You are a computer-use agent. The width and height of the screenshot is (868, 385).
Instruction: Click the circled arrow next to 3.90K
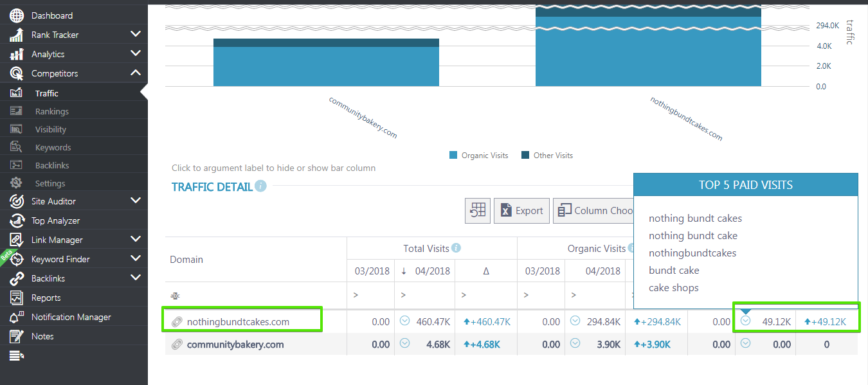pyautogui.click(x=574, y=343)
